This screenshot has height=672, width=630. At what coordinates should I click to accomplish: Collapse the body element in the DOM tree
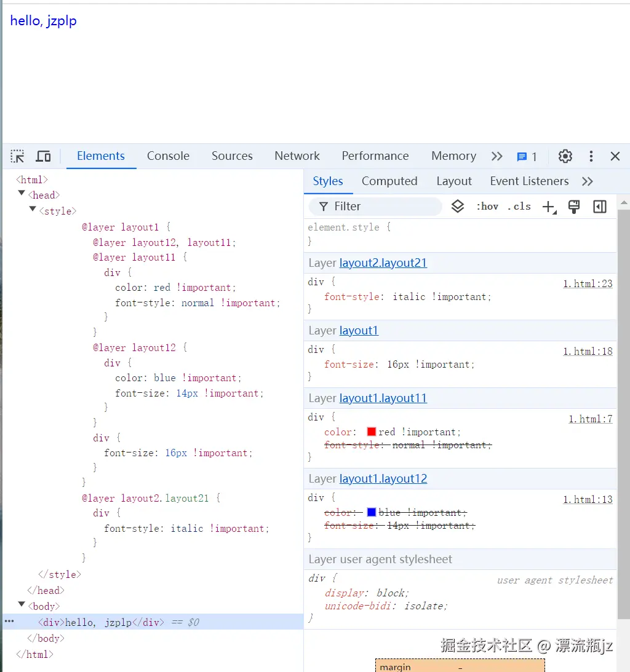[22, 606]
